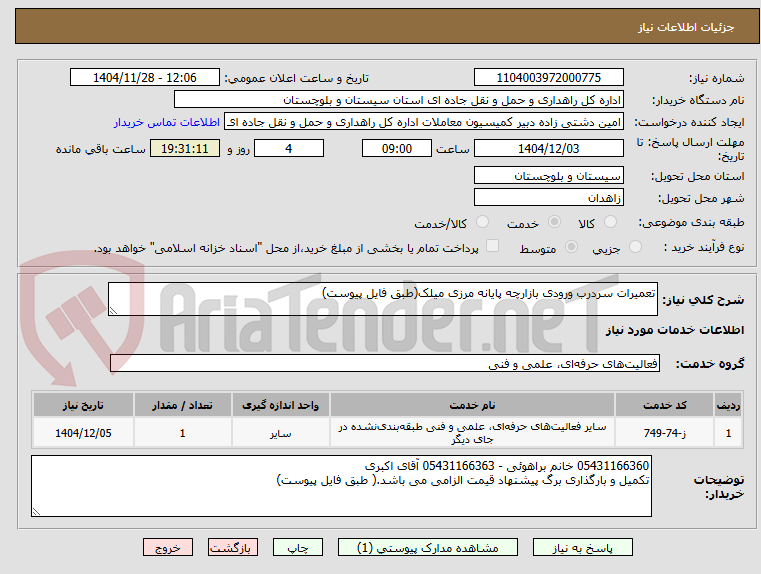Select the کالا/خدمت radio button
This screenshot has width=761, height=574.
point(482,222)
